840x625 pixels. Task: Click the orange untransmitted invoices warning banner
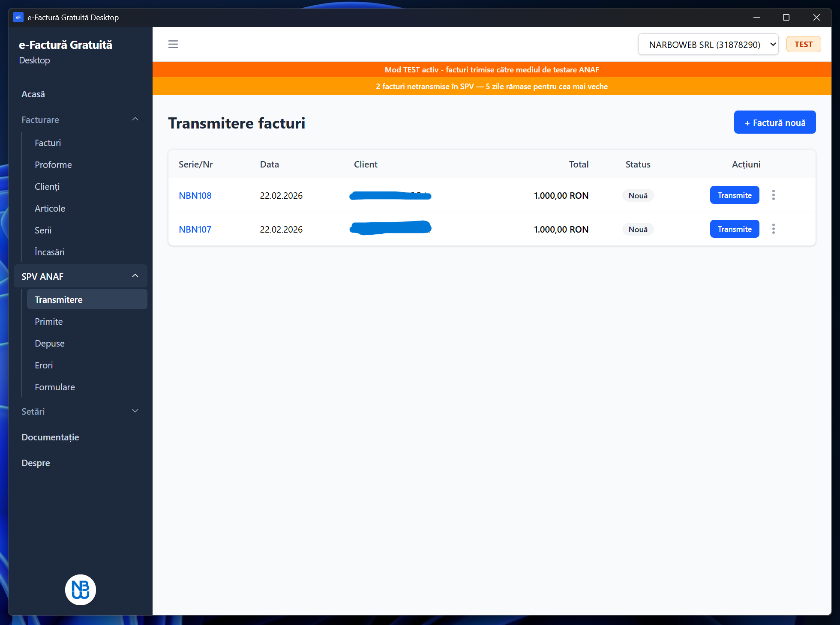click(492, 87)
